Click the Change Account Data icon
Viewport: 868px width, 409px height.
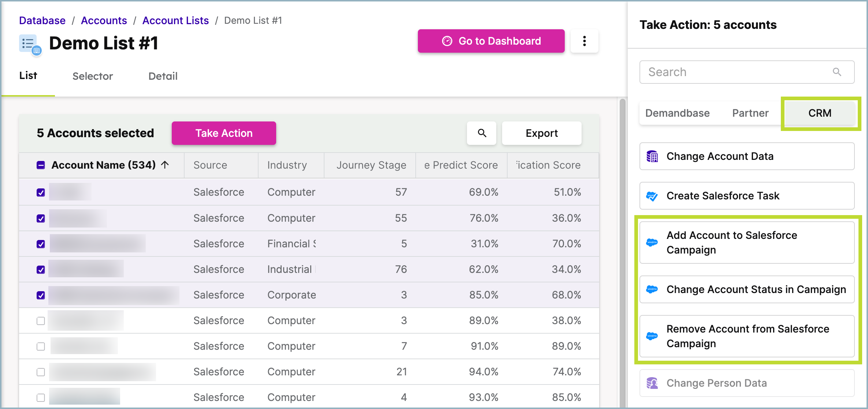click(652, 156)
